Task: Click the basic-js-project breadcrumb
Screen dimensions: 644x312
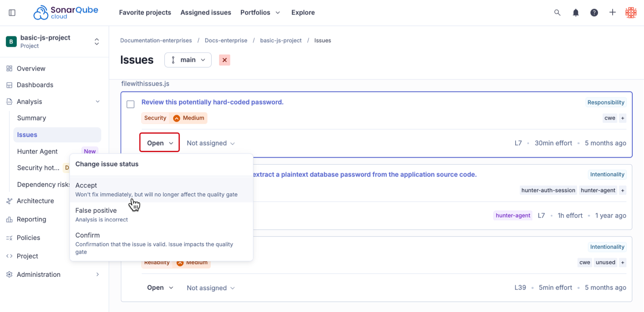Action: pyautogui.click(x=281, y=40)
